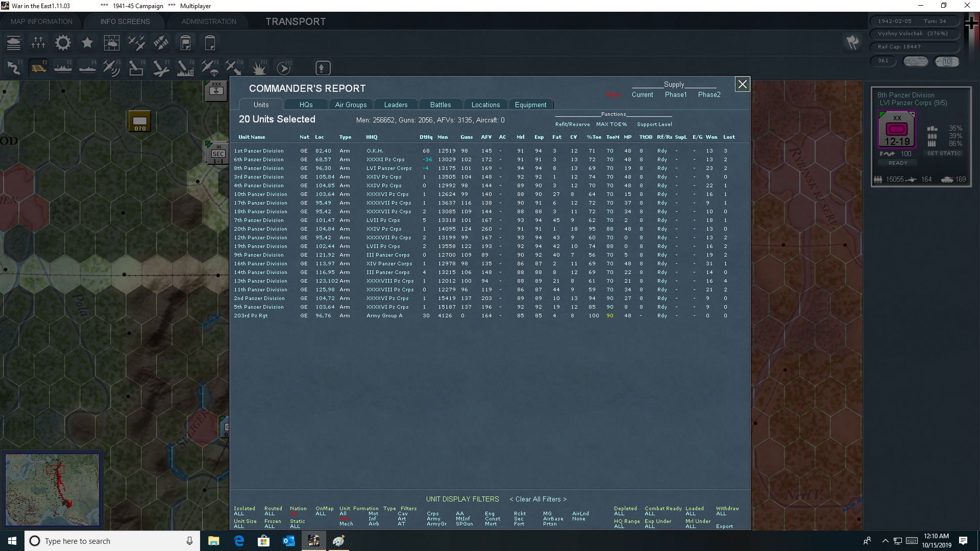
Task: Select MAX TOE% function
Action: pos(611,124)
